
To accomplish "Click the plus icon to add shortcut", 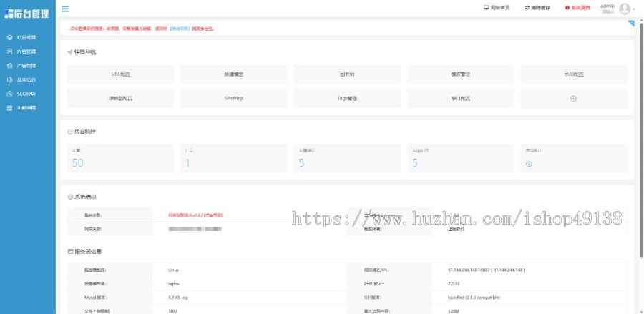I will coord(574,99).
